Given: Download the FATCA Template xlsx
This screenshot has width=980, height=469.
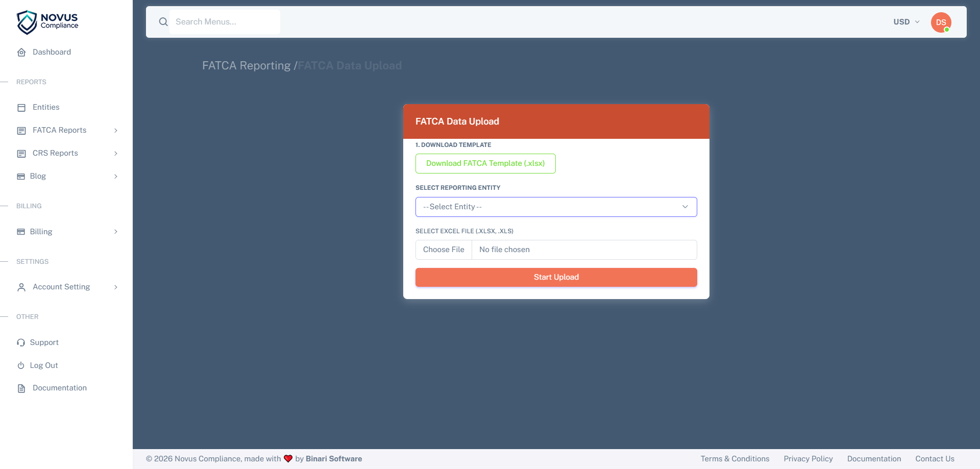Looking at the screenshot, I should [485, 163].
